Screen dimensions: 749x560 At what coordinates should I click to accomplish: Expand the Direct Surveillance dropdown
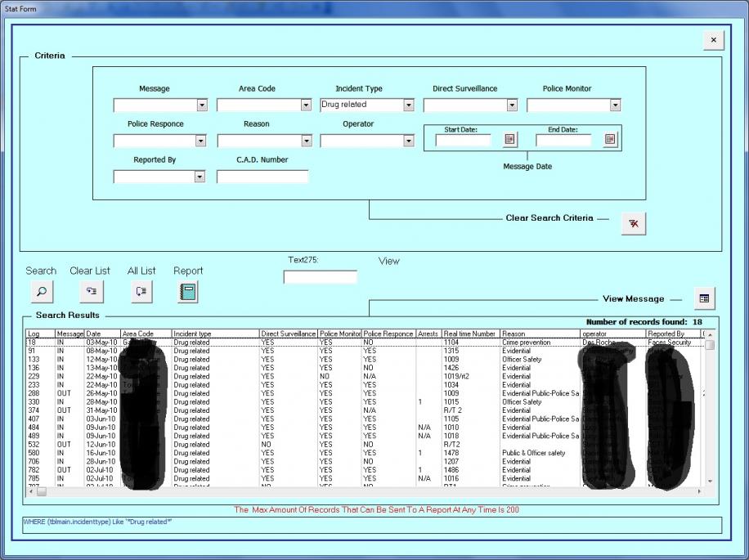tap(512, 105)
